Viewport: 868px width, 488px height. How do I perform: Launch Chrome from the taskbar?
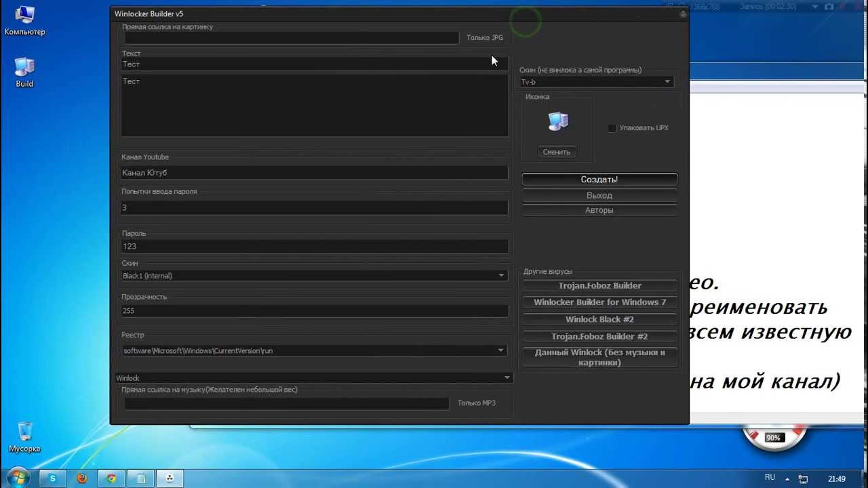pos(111,478)
